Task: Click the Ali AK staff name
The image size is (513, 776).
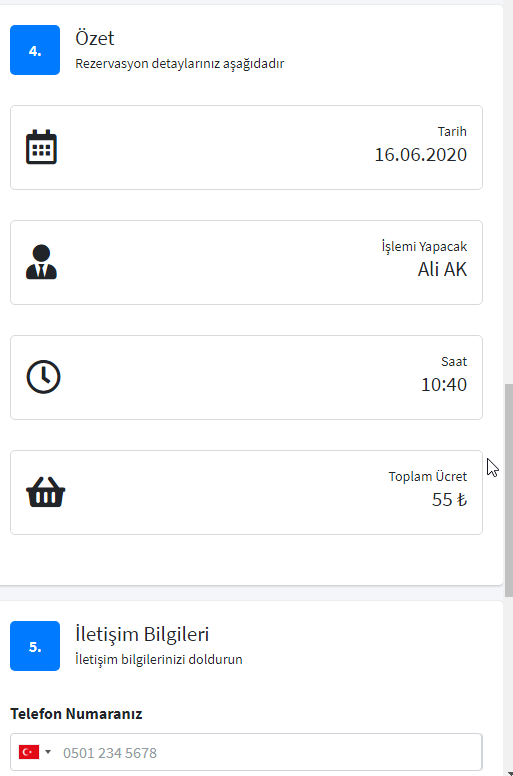Action: tap(442, 269)
